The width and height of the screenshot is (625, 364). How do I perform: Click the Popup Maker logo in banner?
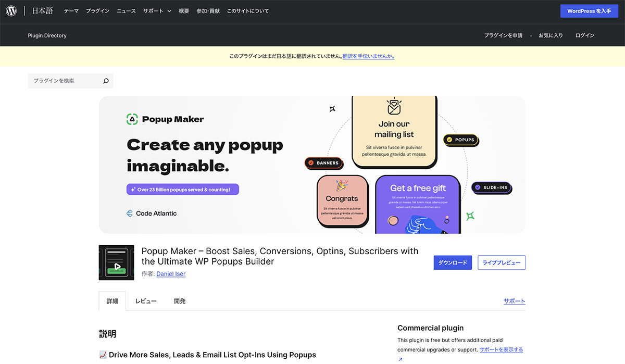[x=165, y=119]
